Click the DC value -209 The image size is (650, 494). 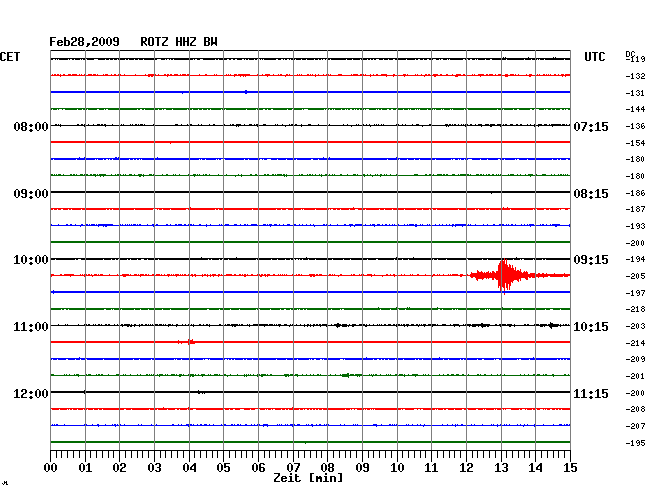635,359
